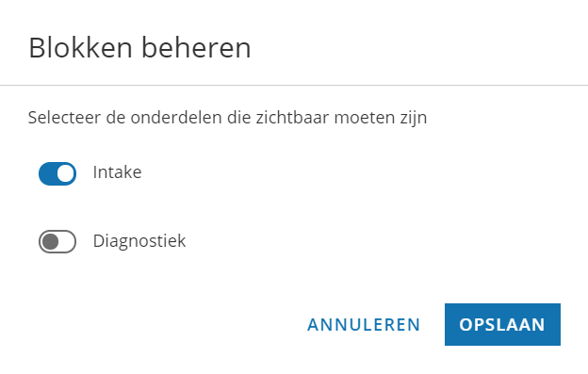Viewport: 588px width, 374px height.
Task: Click the 'Selecteer de onderdelen' instruction text
Action: 228,118
